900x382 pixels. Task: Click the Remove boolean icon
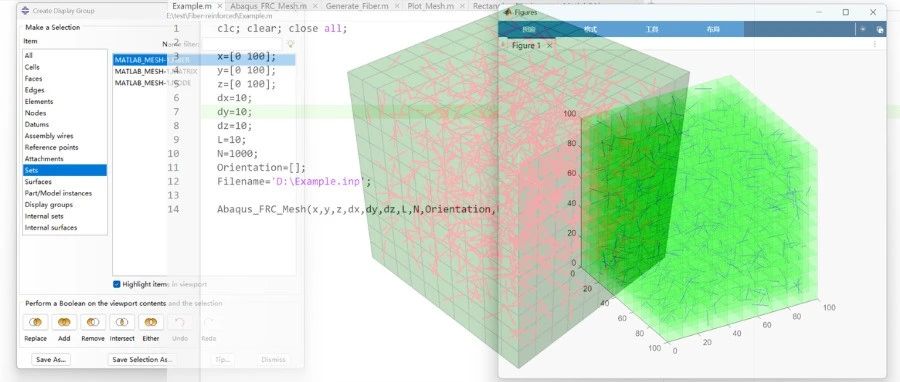click(x=93, y=322)
